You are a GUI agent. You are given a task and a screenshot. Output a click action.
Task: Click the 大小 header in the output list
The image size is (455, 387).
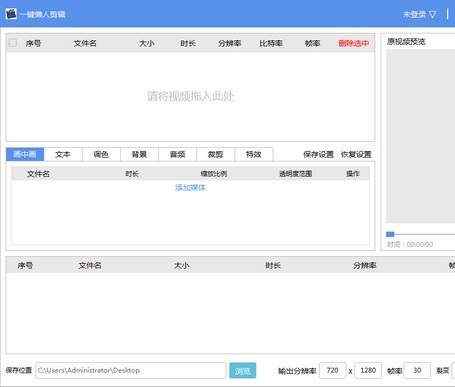pyautogui.click(x=182, y=266)
